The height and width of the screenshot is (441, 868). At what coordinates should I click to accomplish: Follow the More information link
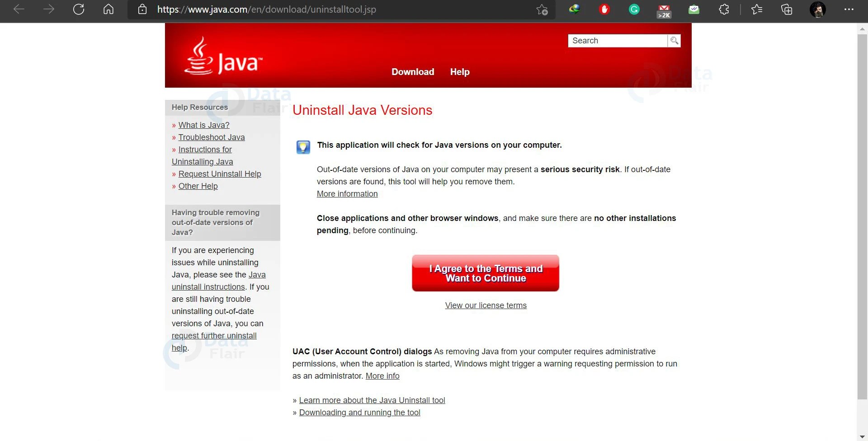point(347,194)
